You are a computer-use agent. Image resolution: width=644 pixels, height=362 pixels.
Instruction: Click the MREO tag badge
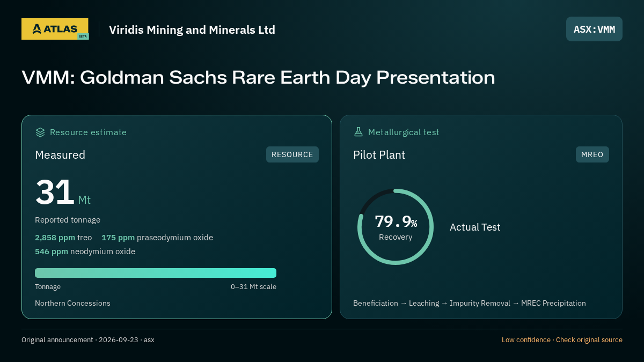pyautogui.click(x=592, y=154)
